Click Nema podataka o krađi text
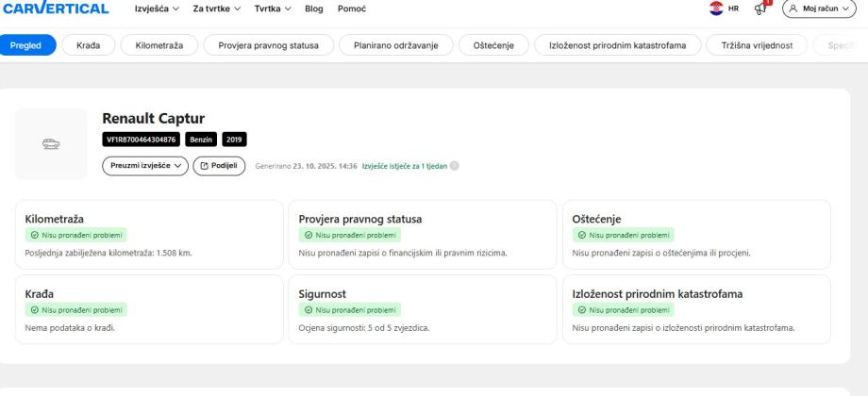This screenshot has width=868, height=396. tap(70, 327)
